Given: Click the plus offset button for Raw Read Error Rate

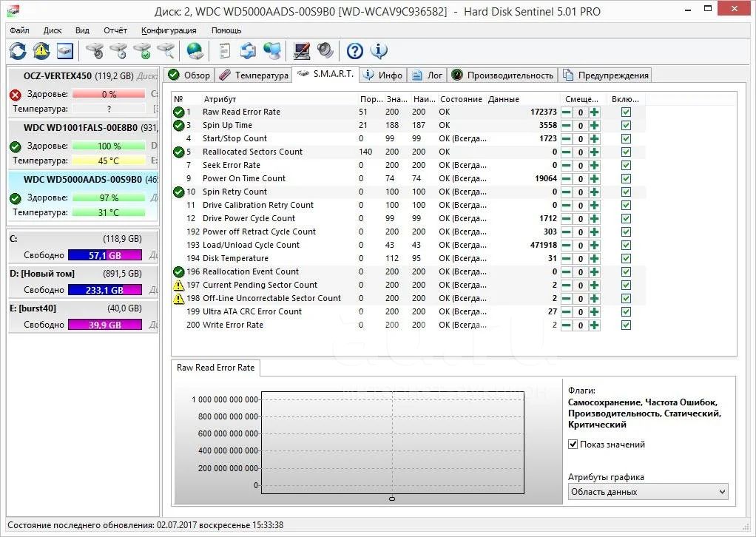Looking at the screenshot, I should coord(595,112).
